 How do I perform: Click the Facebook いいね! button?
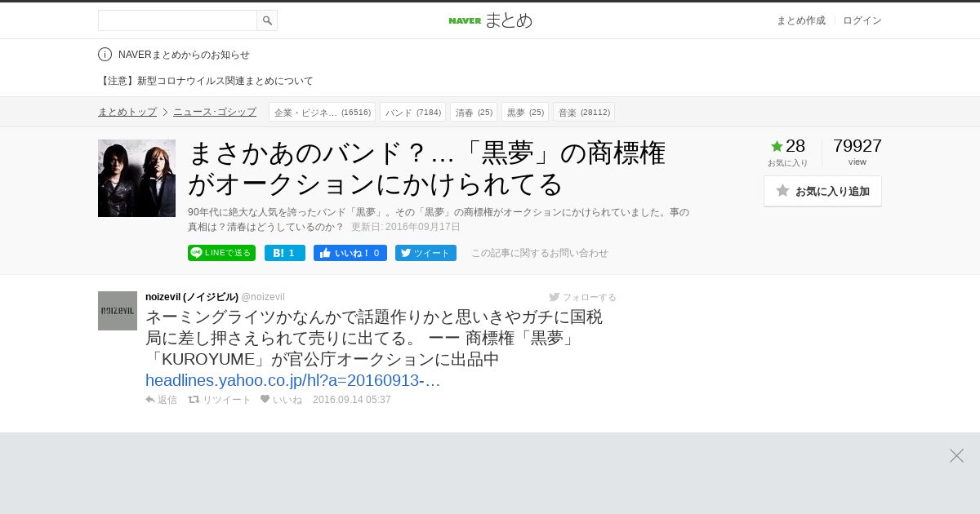350,253
